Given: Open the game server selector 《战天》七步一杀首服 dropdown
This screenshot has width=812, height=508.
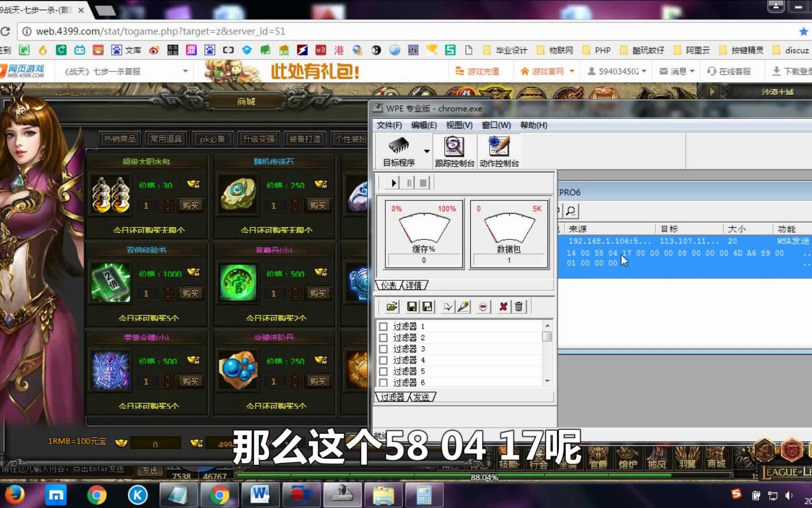Looking at the screenshot, I should [126, 71].
